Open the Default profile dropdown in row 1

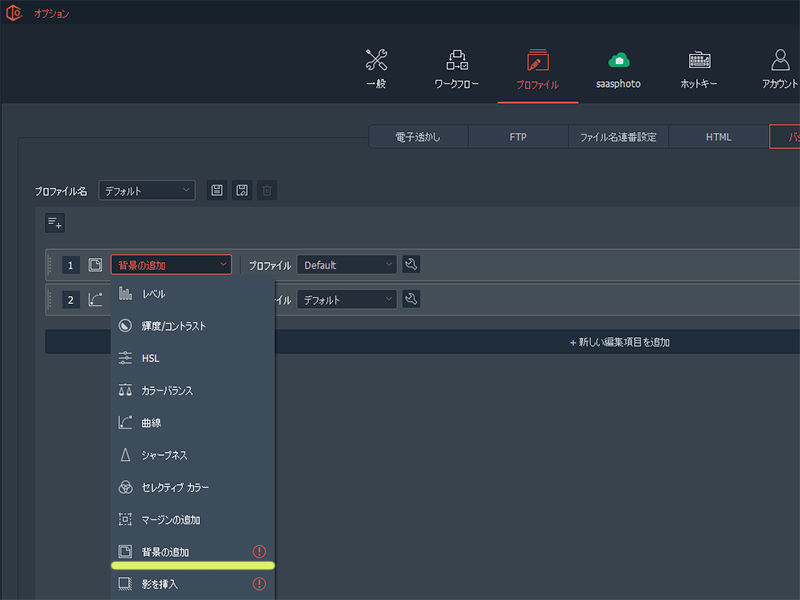pos(346,265)
